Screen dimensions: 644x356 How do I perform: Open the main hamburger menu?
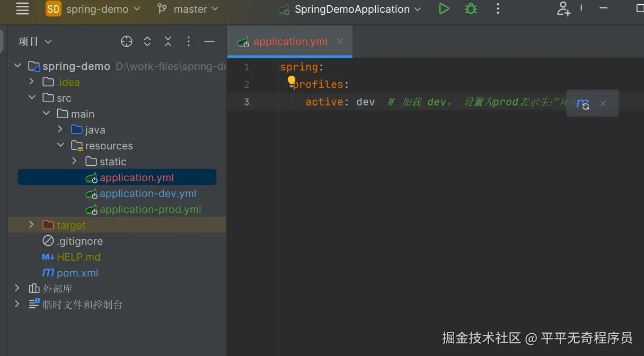coord(22,8)
